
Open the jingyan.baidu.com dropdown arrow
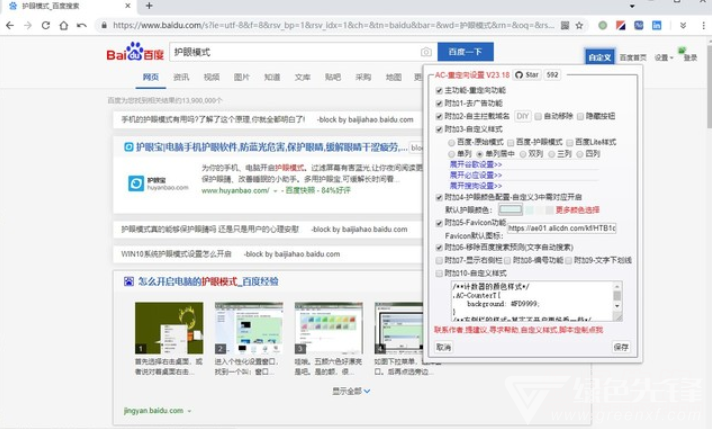tap(189, 411)
